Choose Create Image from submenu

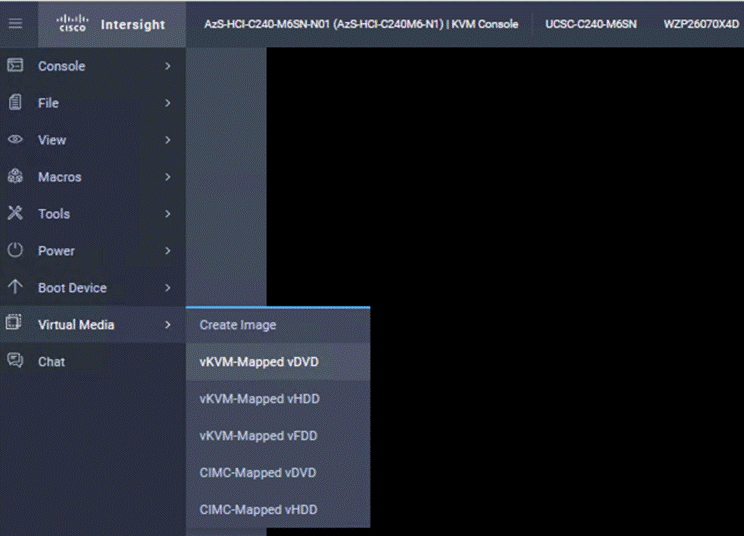278,325
